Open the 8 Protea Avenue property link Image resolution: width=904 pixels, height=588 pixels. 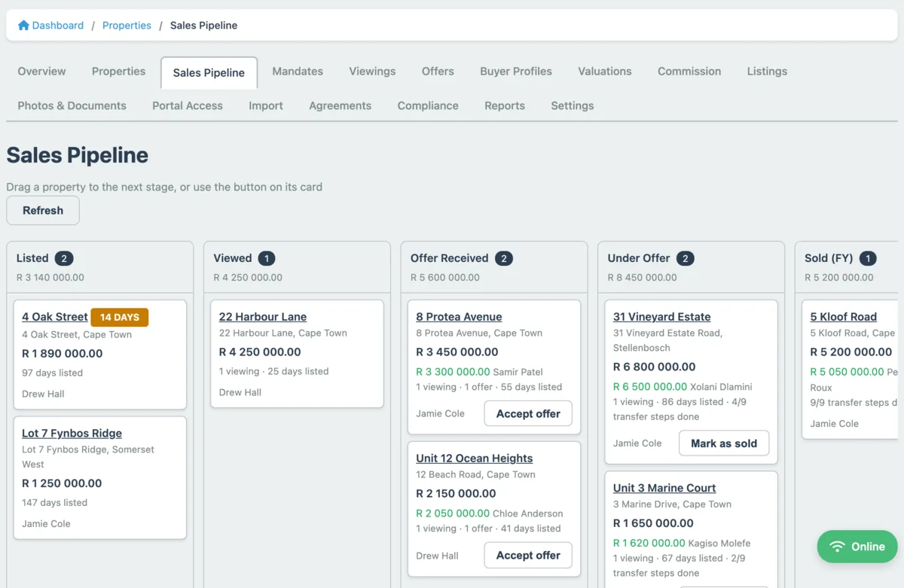coord(459,317)
